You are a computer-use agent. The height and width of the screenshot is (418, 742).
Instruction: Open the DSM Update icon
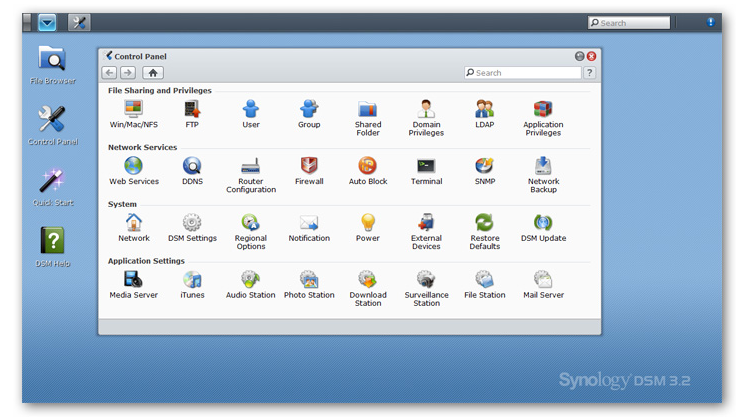tap(543, 223)
